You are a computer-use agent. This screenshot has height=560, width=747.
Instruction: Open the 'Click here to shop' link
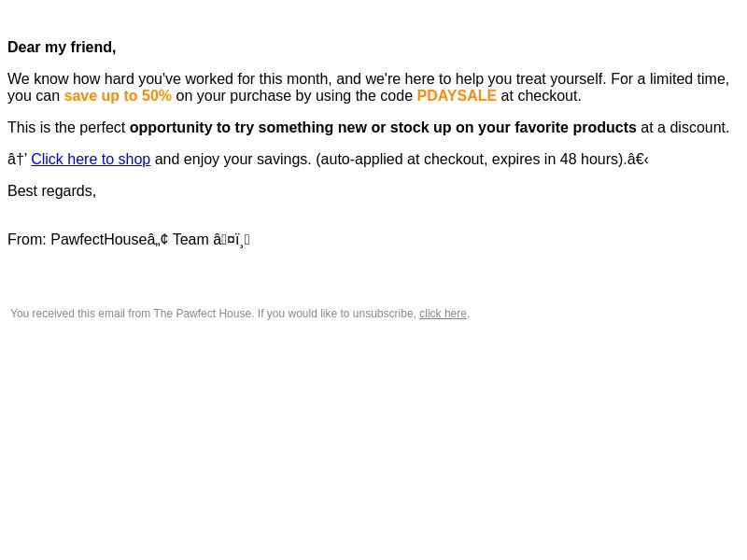pyautogui.click(x=91, y=159)
